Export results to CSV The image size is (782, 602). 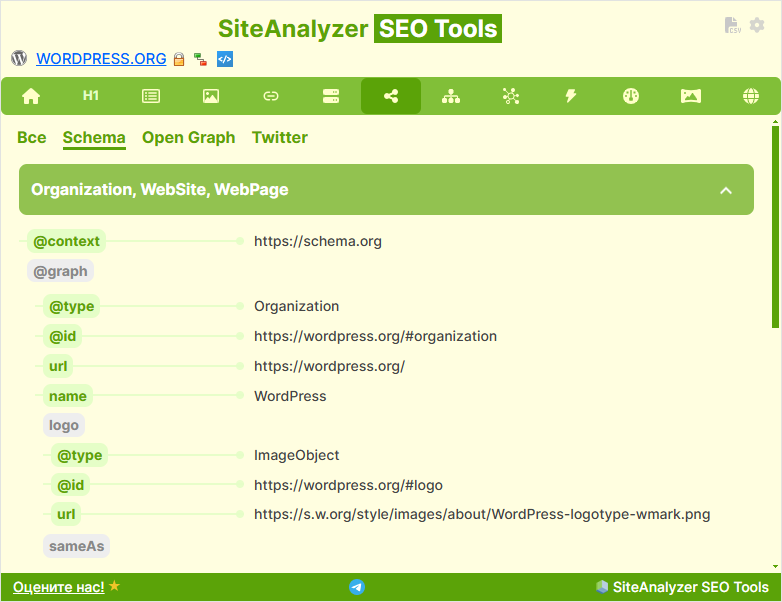tap(732, 25)
